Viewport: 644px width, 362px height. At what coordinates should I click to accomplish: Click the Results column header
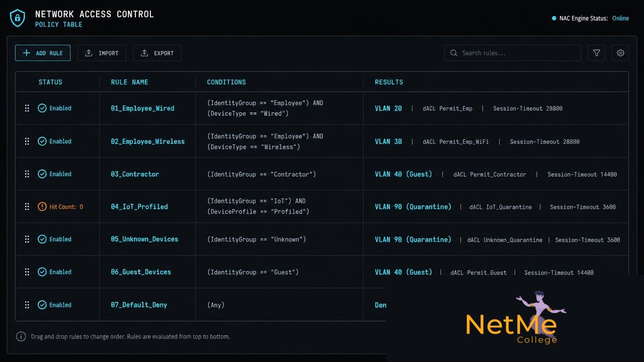[x=389, y=82]
